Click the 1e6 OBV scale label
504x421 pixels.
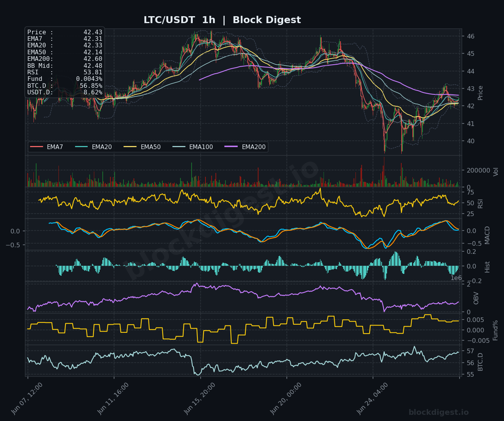[456, 278]
